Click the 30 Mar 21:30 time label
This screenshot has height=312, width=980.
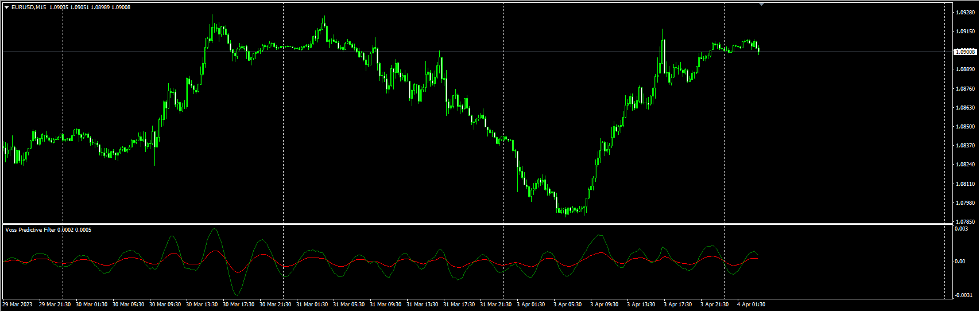tap(275, 305)
